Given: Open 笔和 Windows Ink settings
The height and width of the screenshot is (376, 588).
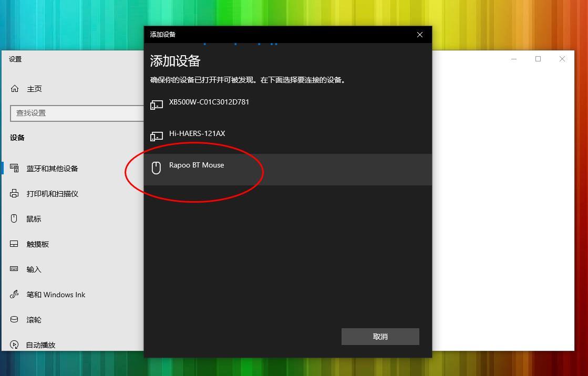Looking at the screenshot, I should point(56,295).
